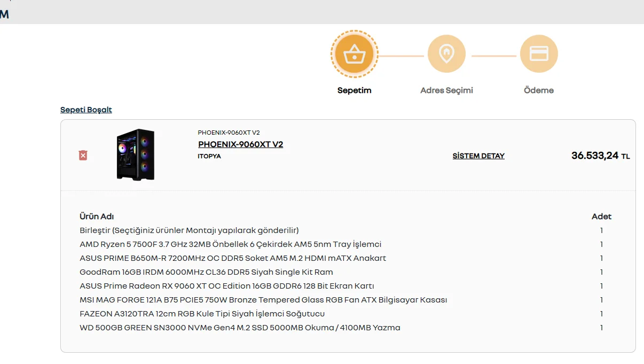Click the 36.533,24 TL price
Screen dimensions: 644x364
[601, 156]
